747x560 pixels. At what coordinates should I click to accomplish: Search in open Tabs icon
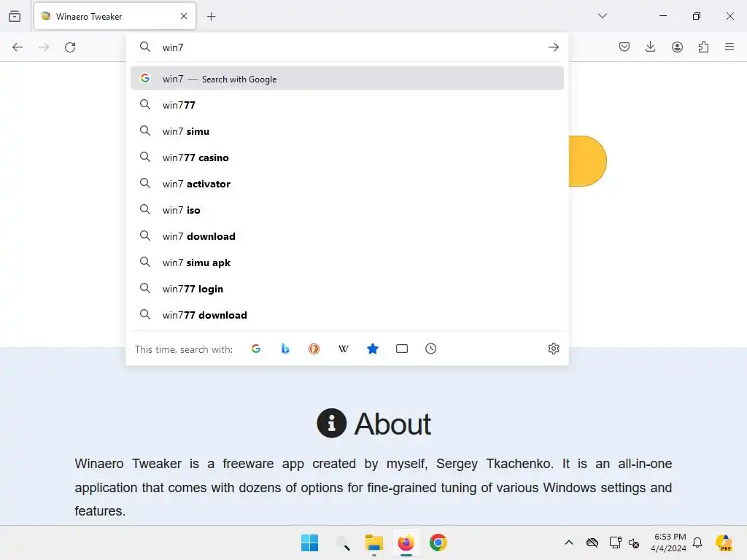[x=402, y=349]
